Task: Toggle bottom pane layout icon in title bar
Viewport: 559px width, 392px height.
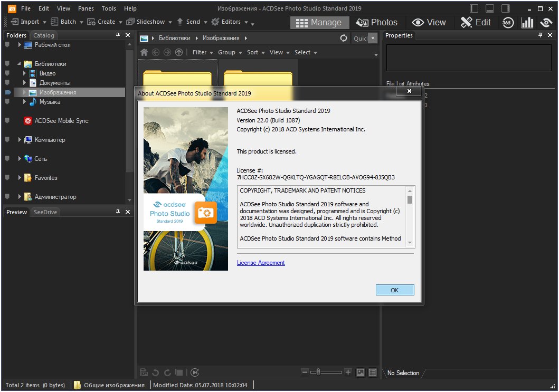Action: click(x=490, y=8)
